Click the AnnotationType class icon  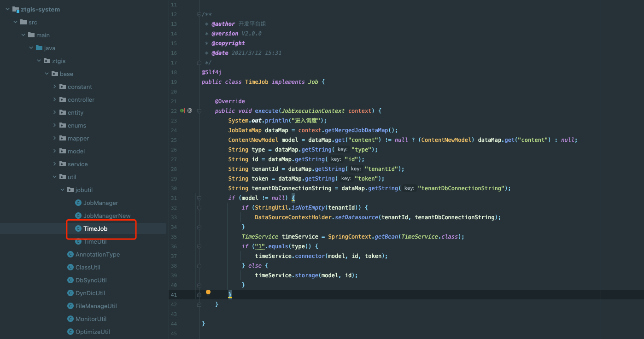coord(70,255)
